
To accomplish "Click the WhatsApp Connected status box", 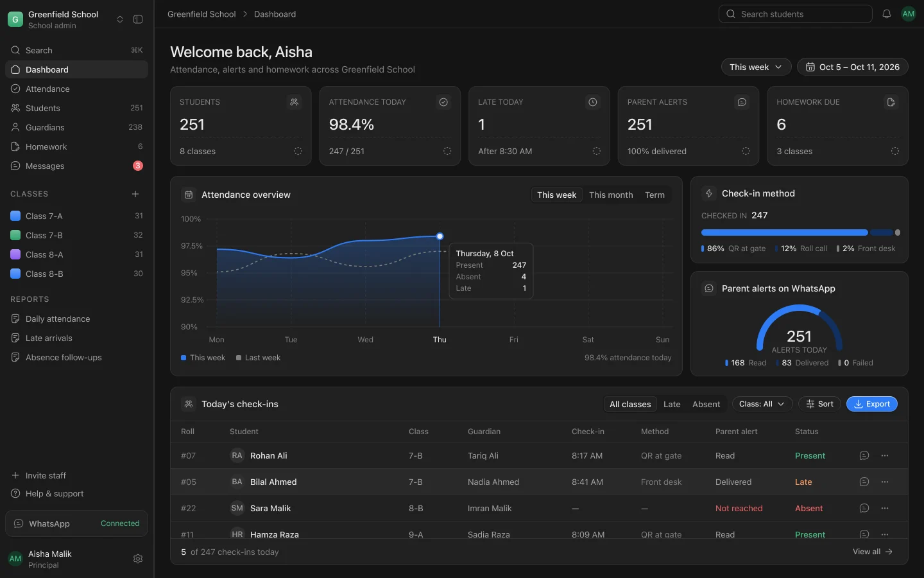I will pos(76,523).
